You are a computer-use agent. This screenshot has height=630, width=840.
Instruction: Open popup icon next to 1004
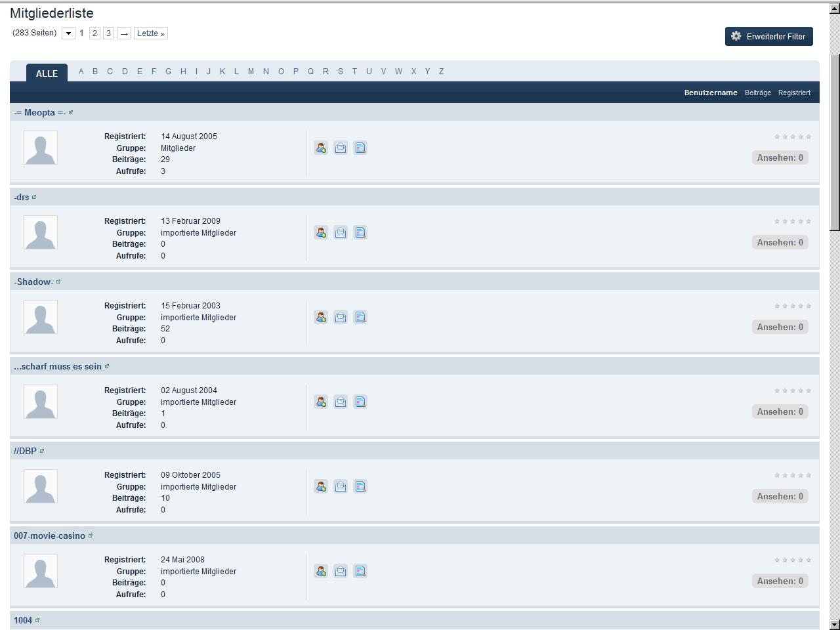[37, 620]
